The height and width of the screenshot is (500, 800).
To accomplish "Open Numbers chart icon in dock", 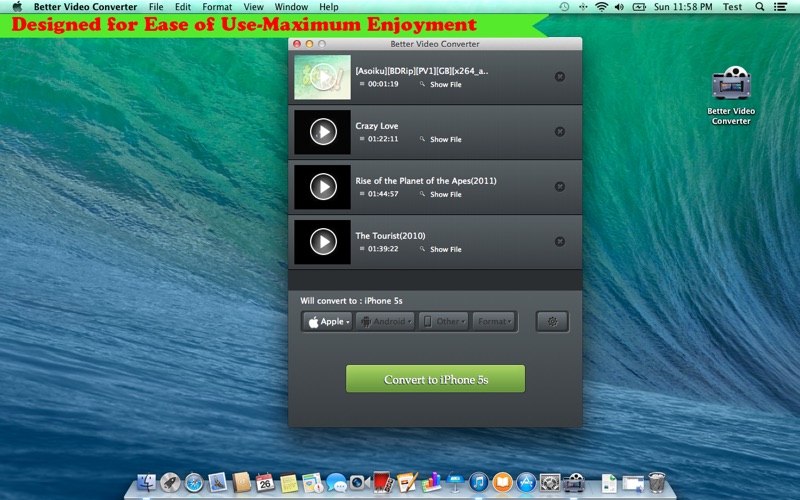I will (x=431, y=482).
